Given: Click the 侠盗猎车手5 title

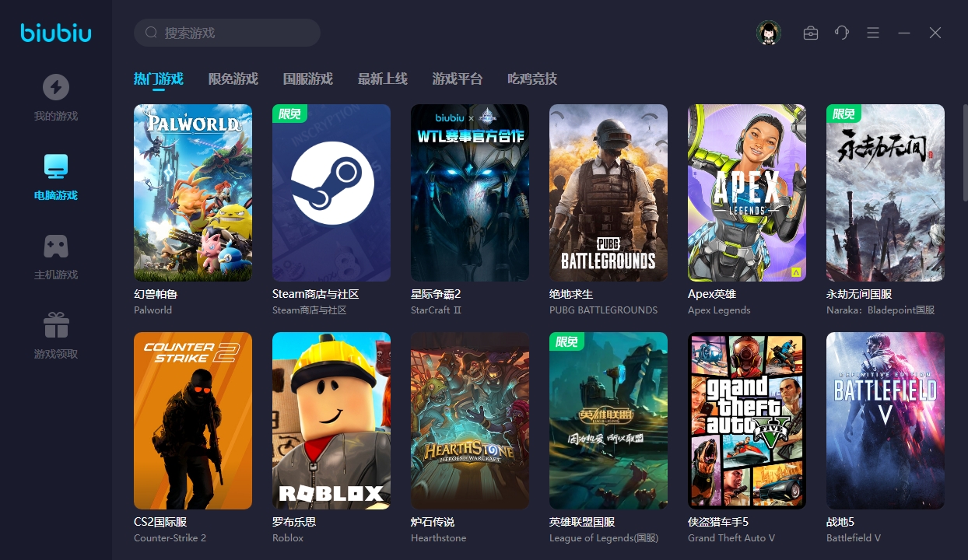Looking at the screenshot, I should (x=718, y=522).
